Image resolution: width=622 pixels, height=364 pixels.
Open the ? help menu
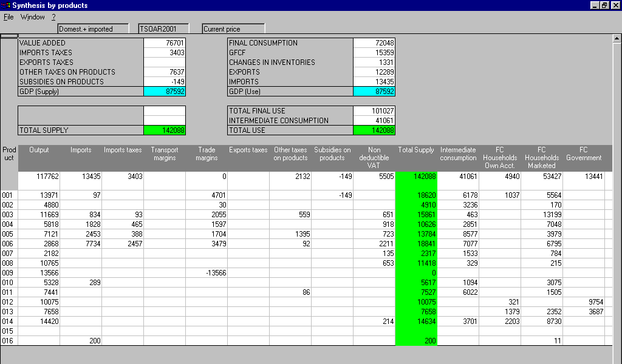point(53,17)
